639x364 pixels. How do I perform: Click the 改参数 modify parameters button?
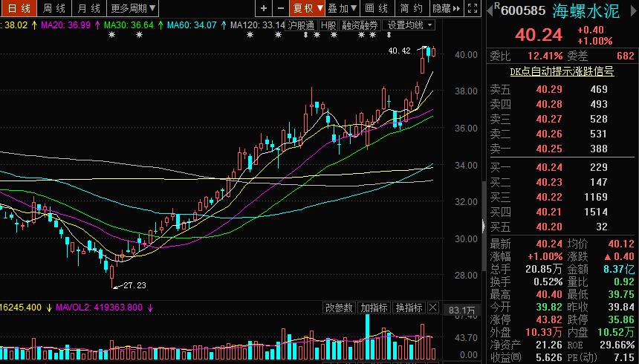[339, 308]
